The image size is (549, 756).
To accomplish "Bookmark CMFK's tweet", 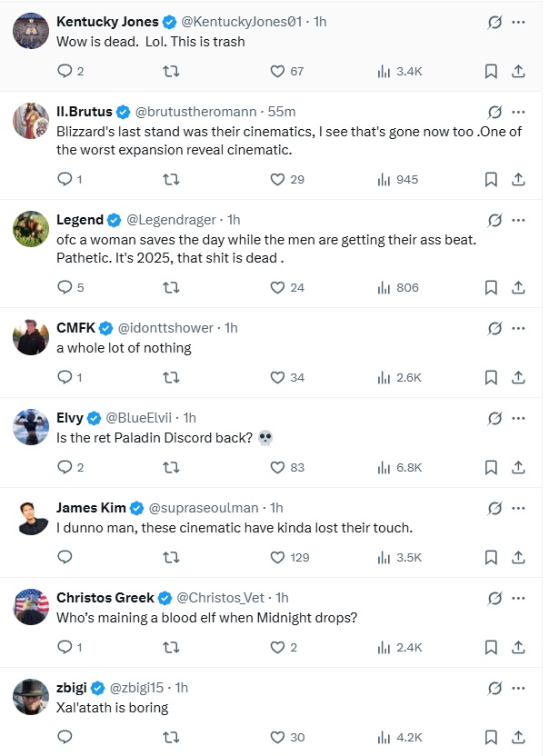I will 491,377.
